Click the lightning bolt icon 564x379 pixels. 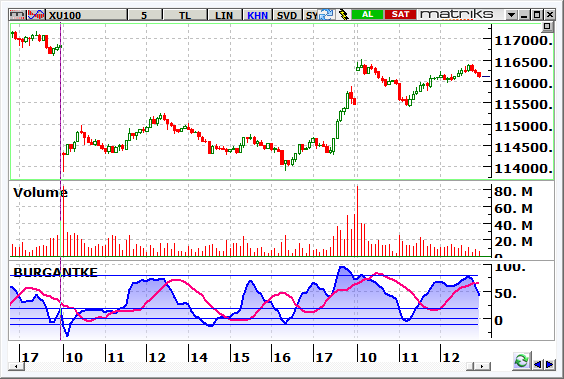[x=344, y=15]
